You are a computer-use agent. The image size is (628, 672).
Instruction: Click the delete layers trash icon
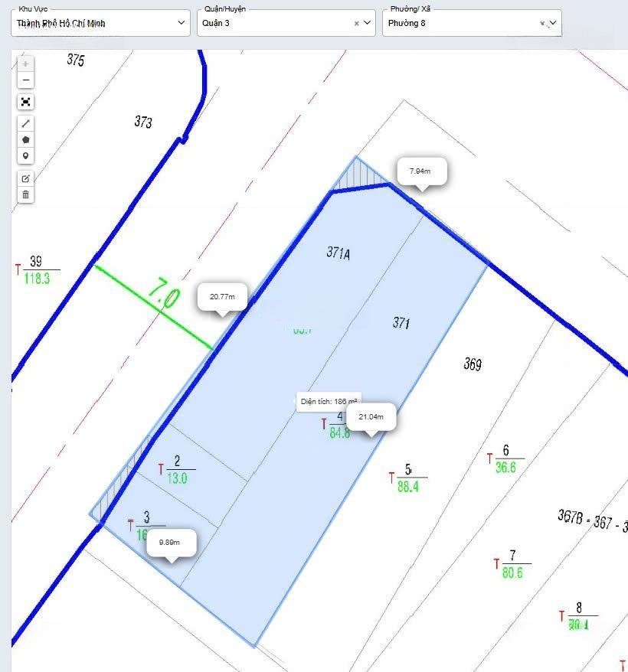(x=26, y=194)
